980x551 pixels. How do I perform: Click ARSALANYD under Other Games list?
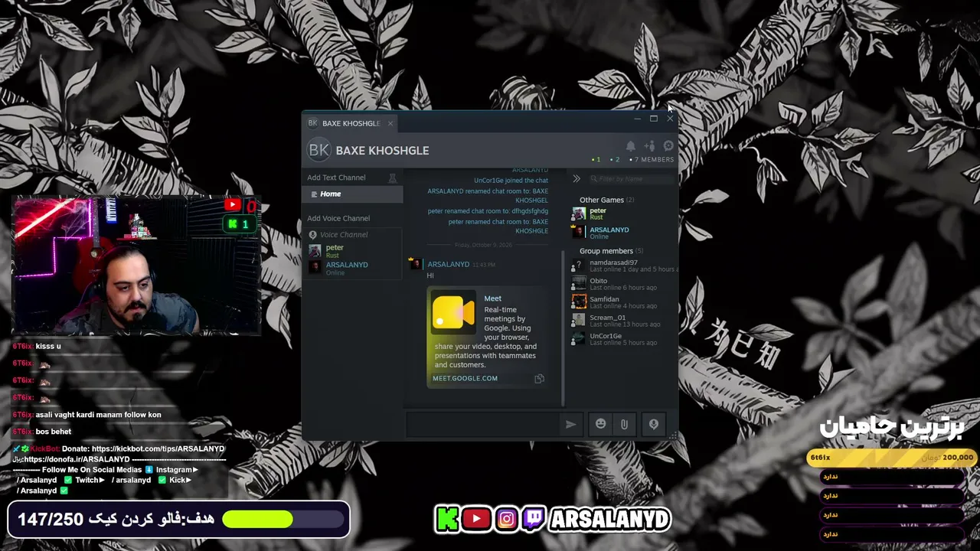[623, 233]
